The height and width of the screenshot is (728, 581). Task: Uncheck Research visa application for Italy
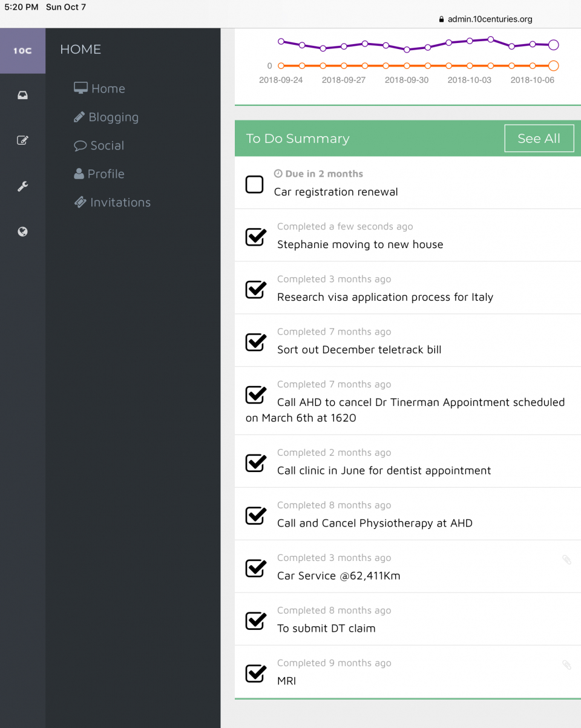(x=256, y=290)
